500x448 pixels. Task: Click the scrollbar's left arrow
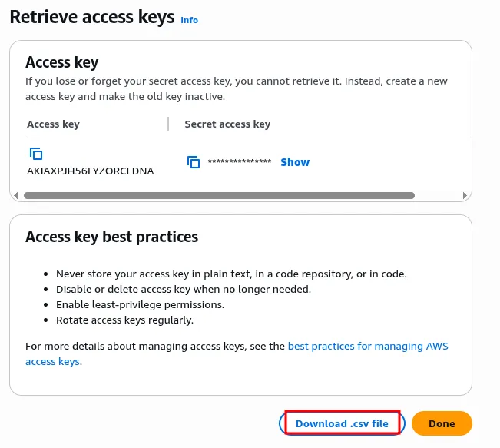[x=15, y=196]
